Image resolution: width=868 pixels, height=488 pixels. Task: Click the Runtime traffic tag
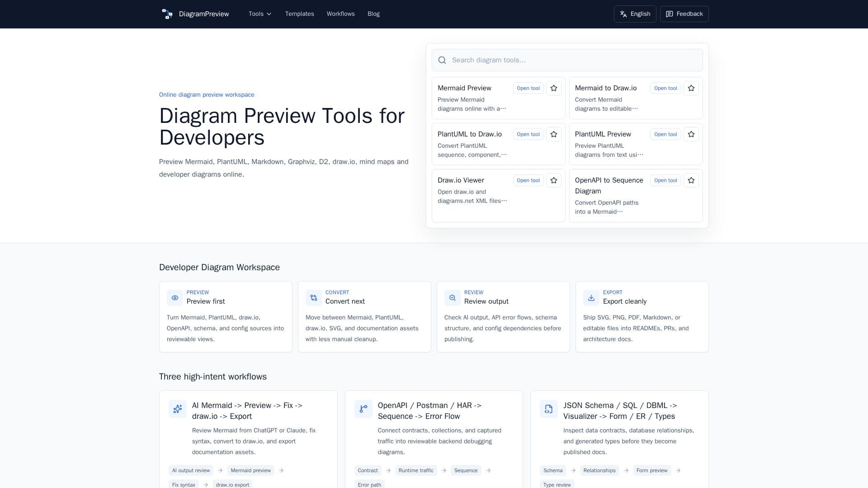(x=416, y=470)
